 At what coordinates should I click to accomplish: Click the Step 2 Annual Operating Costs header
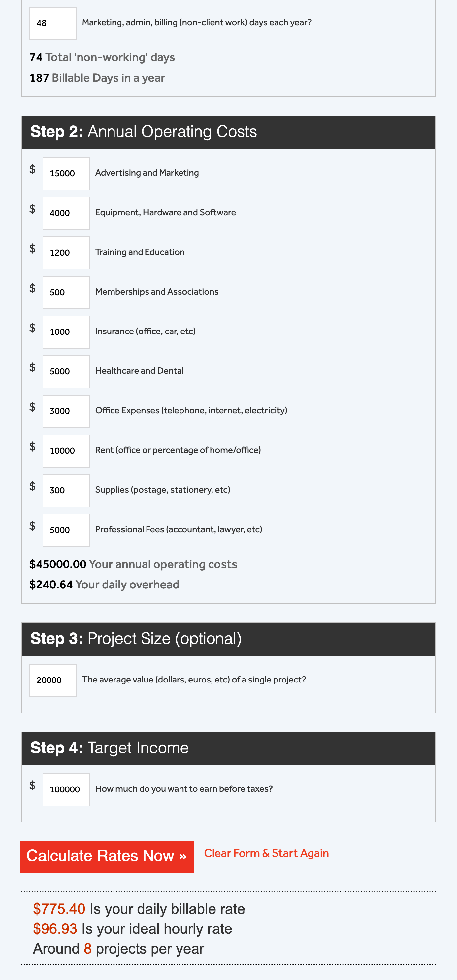click(x=144, y=132)
